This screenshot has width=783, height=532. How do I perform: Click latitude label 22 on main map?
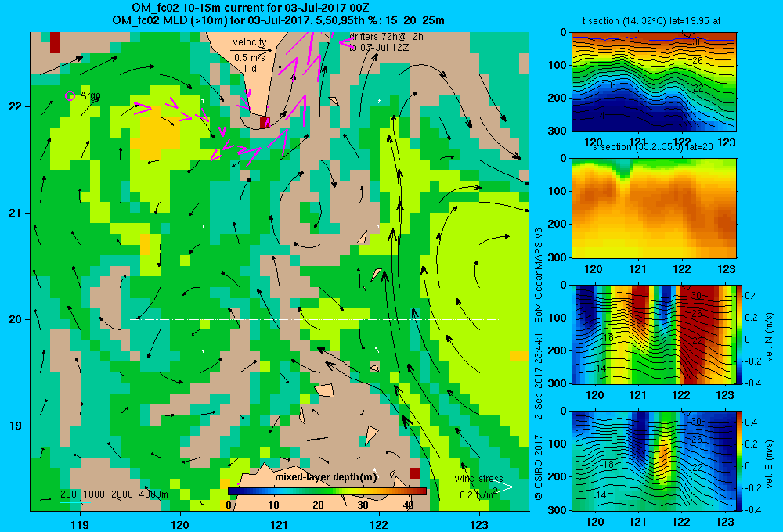15,107
